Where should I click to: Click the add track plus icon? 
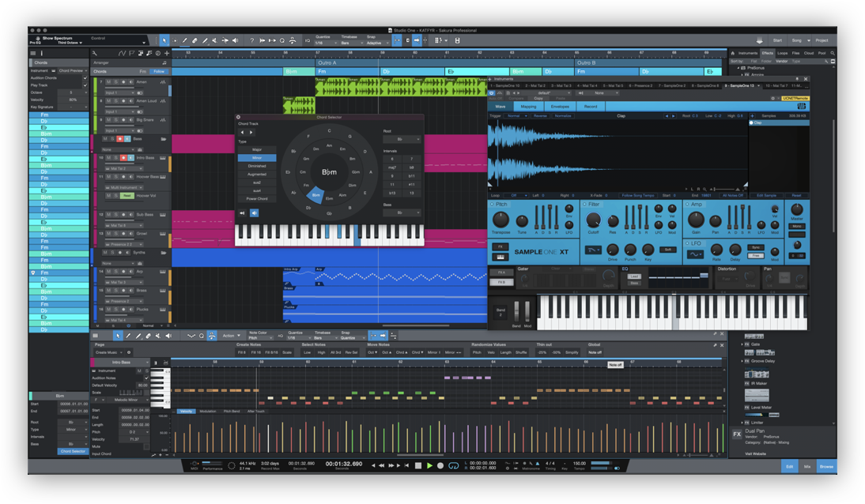[167, 54]
